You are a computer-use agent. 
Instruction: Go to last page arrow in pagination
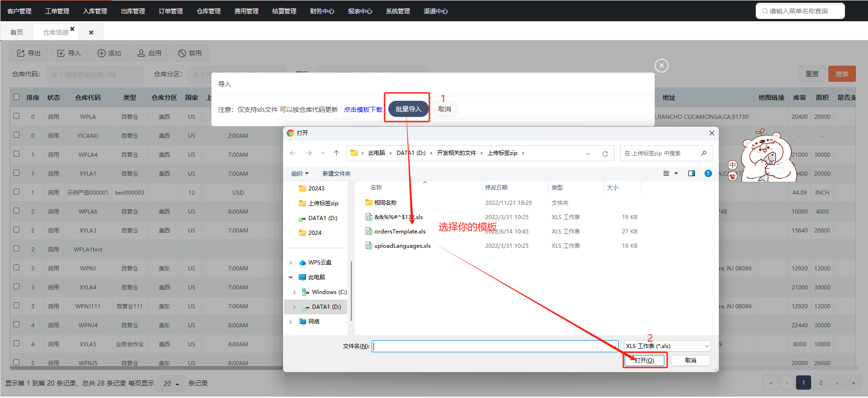click(x=853, y=383)
